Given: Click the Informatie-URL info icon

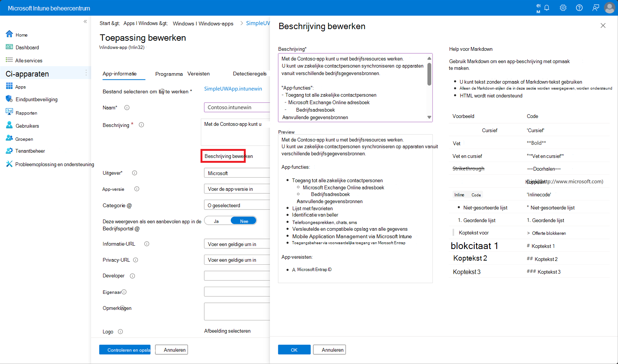Looking at the screenshot, I should coord(147,244).
